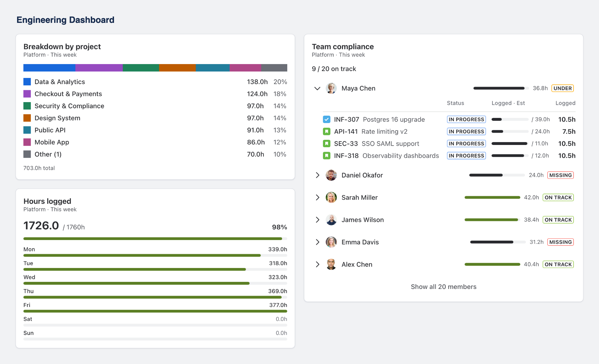This screenshot has height=364, width=599.
Task: Click the Logged · Est column header
Action: click(508, 103)
